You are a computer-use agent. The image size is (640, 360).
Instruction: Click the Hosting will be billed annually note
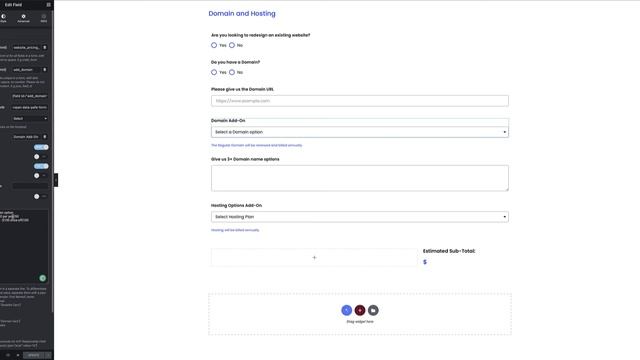235,230
